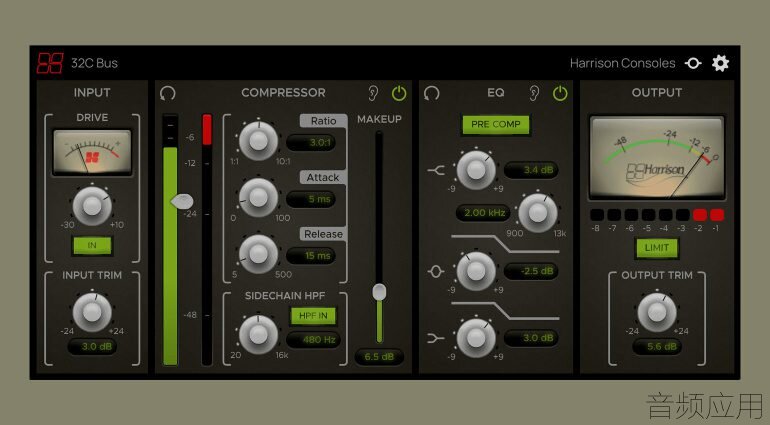Click the Drive VU meter
This screenshot has height=425, width=770.
pyautogui.click(x=92, y=153)
